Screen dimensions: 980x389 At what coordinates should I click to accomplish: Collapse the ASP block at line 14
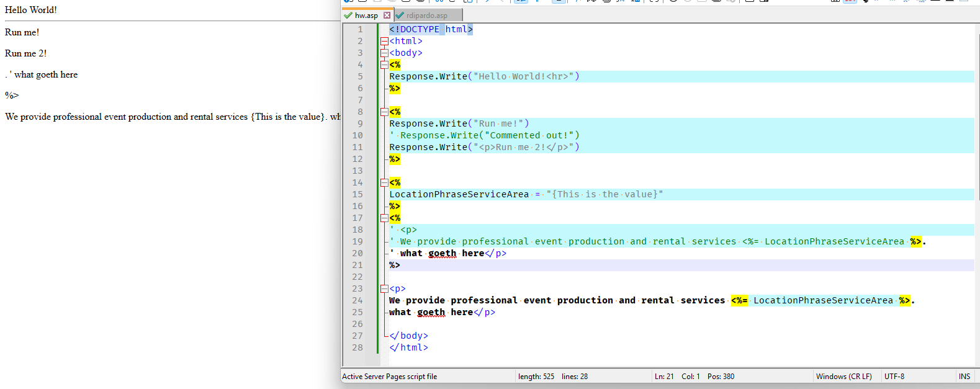pos(384,183)
